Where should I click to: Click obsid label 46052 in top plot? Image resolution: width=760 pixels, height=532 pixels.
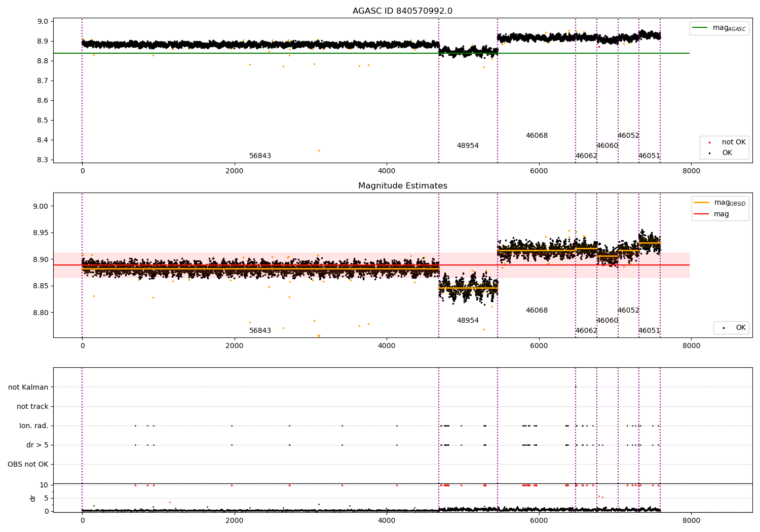[628, 136]
